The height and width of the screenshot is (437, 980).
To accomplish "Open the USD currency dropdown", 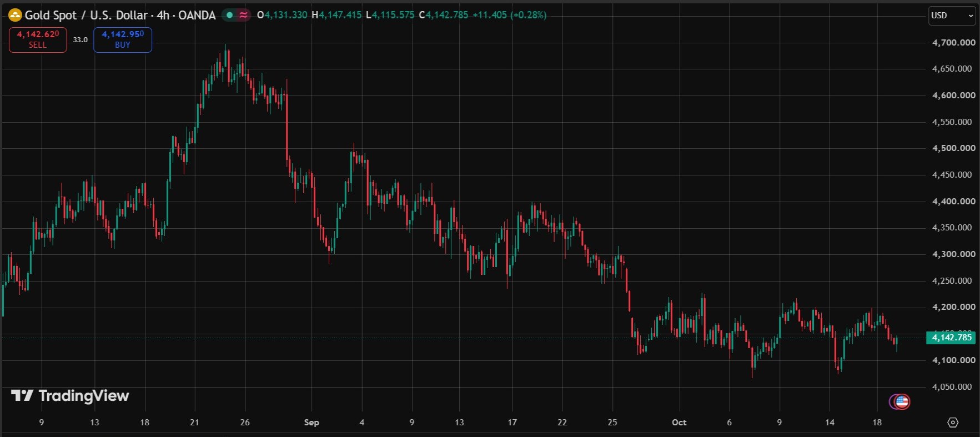I will pyautogui.click(x=952, y=16).
